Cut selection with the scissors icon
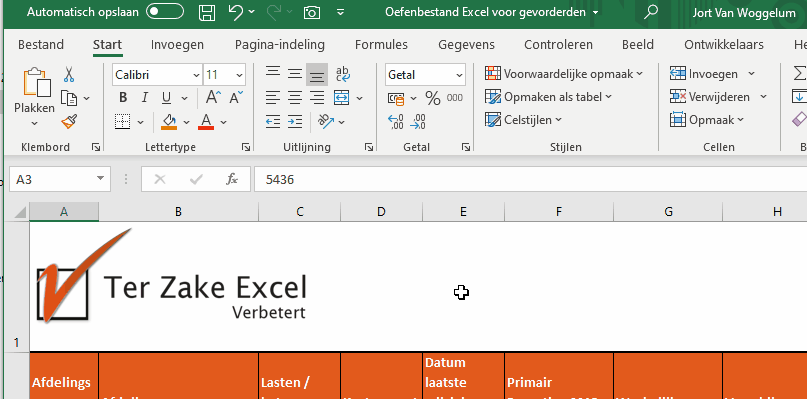Image resolution: width=807 pixels, height=399 pixels. 69,75
